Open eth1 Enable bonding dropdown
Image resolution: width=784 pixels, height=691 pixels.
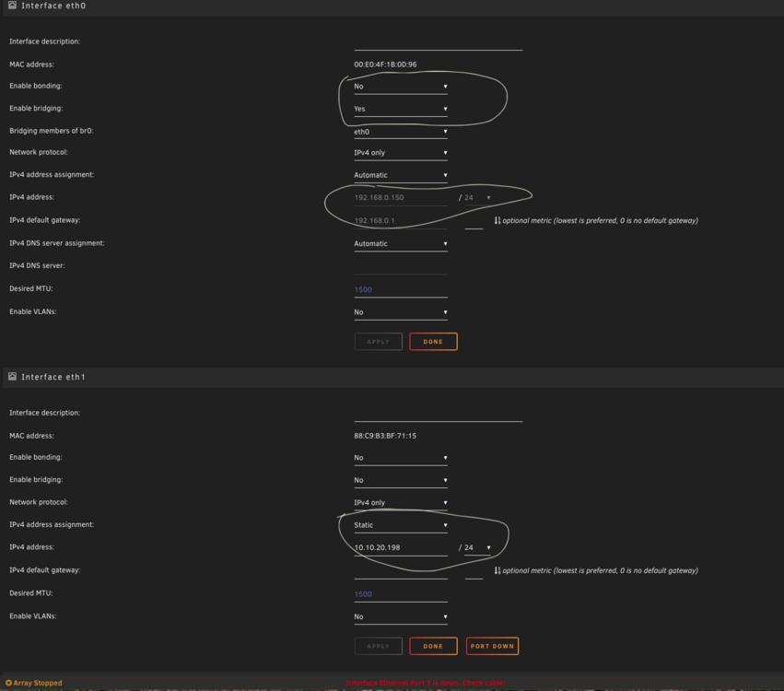(401, 458)
